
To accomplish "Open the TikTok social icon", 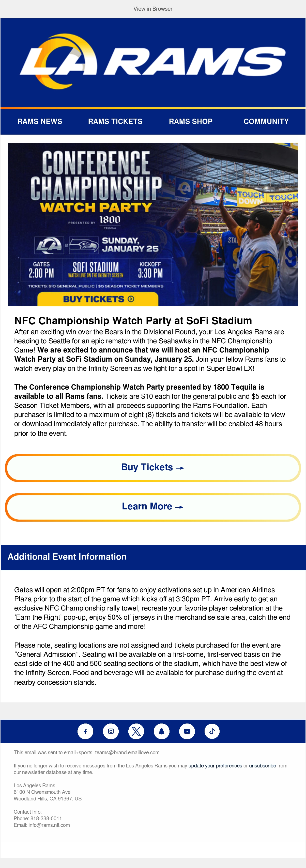I will [212, 731].
